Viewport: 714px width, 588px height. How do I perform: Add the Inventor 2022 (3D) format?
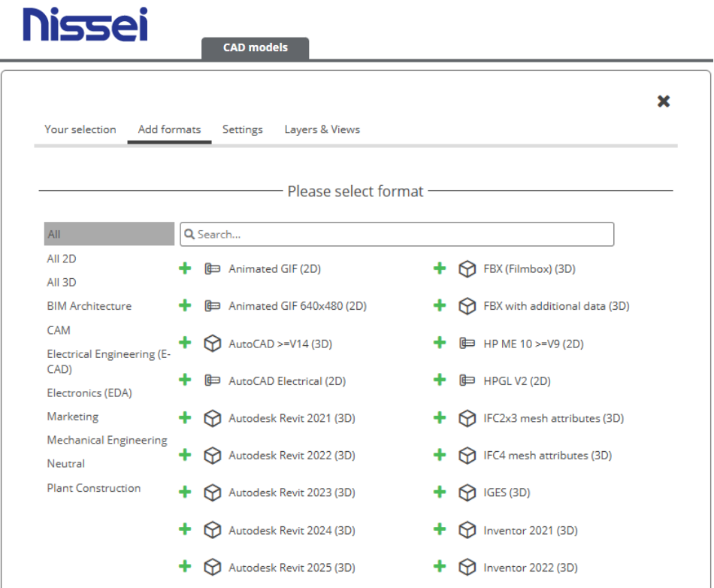pyautogui.click(x=439, y=568)
